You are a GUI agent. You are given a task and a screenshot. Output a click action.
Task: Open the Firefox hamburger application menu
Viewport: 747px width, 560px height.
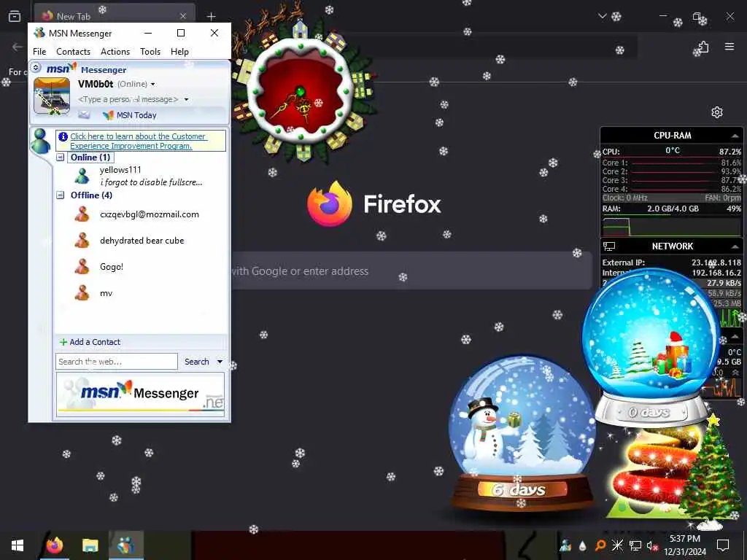[x=729, y=47]
